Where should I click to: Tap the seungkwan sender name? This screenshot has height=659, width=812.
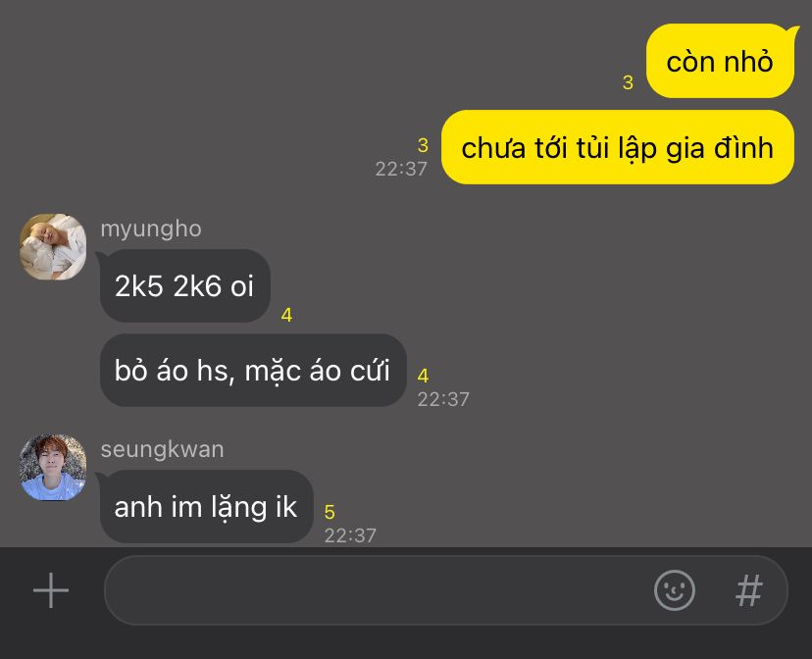tap(162, 449)
